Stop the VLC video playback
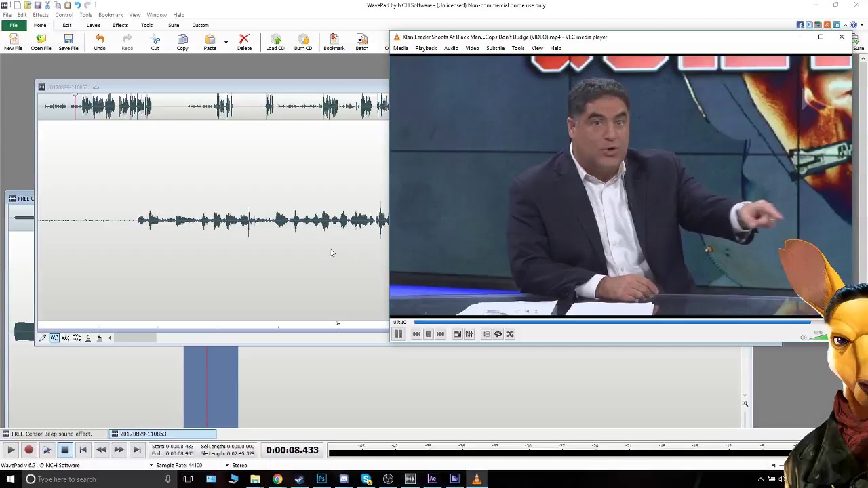This screenshot has height=488, width=868. [x=429, y=334]
